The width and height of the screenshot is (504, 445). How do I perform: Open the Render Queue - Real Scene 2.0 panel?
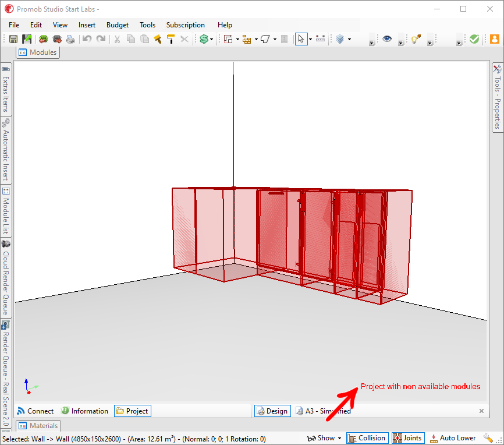6,373
